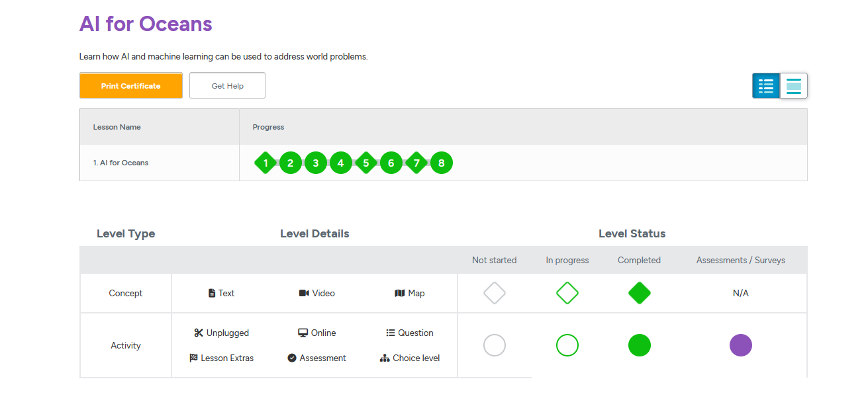Click the In progress column label

[x=567, y=260]
